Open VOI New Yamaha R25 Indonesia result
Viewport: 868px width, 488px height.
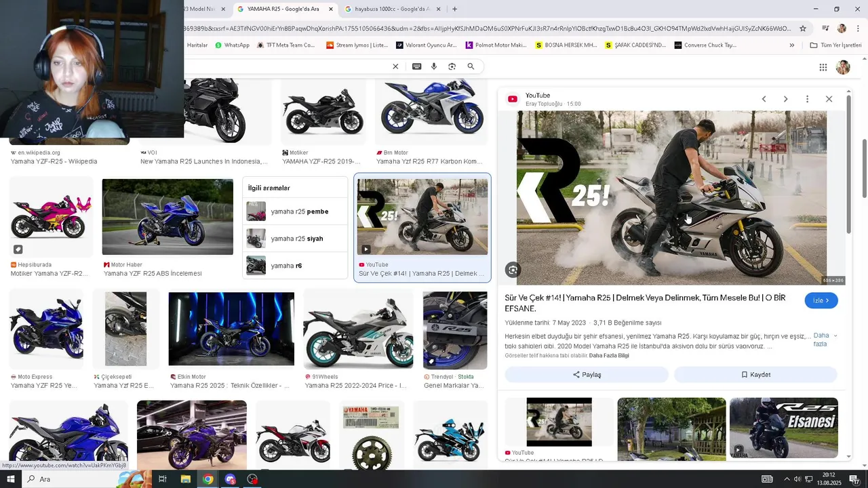[203, 161]
